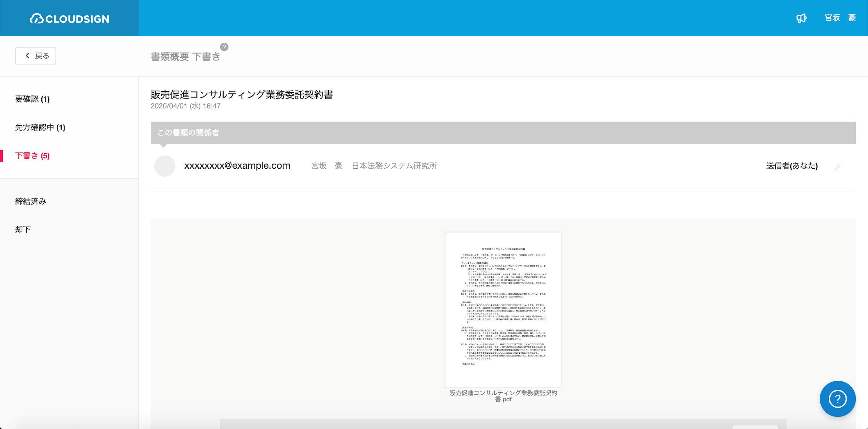Screen dimensions: 868x429
Task: Click the key icon next to 送信者(あなた)
Action: point(837,167)
